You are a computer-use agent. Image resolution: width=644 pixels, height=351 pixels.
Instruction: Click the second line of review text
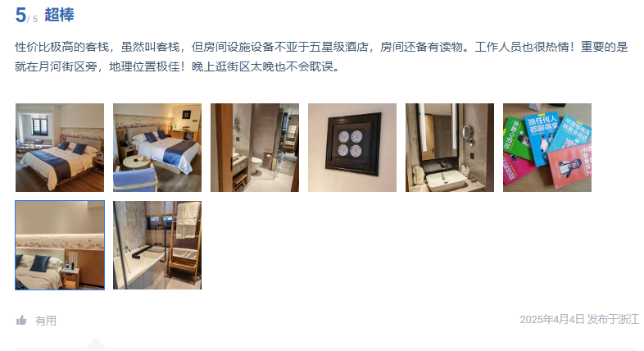pos(179,66)
